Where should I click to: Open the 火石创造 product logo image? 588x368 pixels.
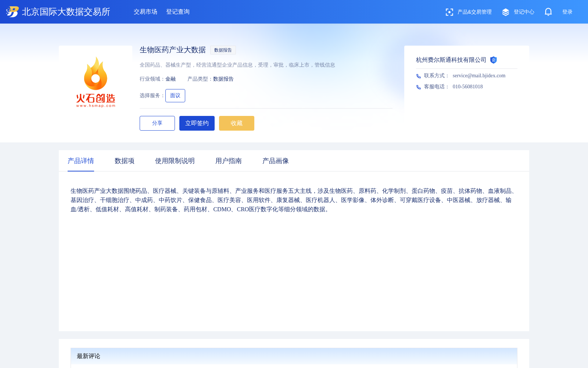[96, 82]
